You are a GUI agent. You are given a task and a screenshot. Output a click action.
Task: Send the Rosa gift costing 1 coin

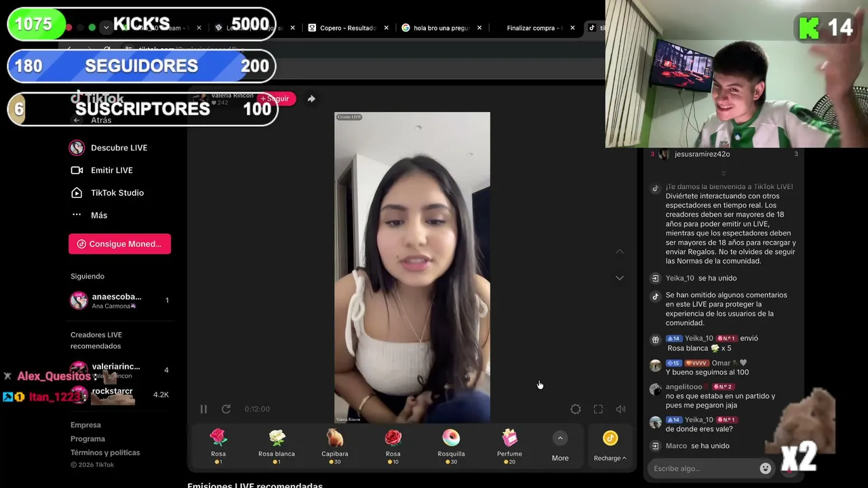218,447
